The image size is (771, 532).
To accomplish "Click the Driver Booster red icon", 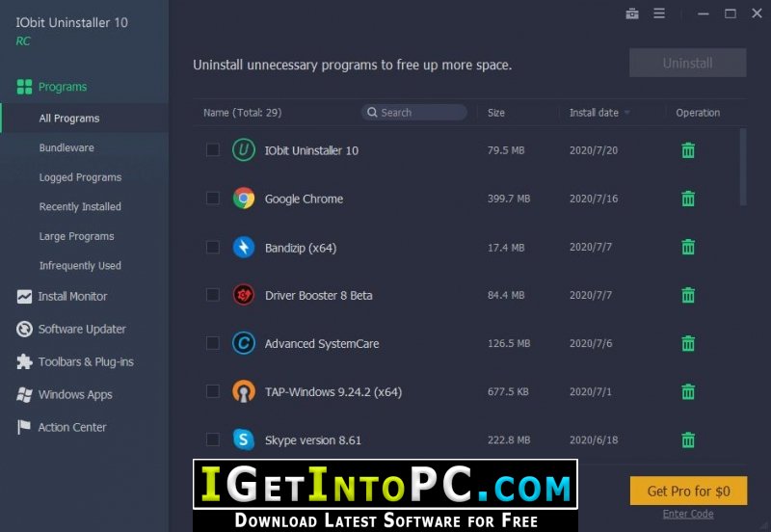I will (244, 295).
